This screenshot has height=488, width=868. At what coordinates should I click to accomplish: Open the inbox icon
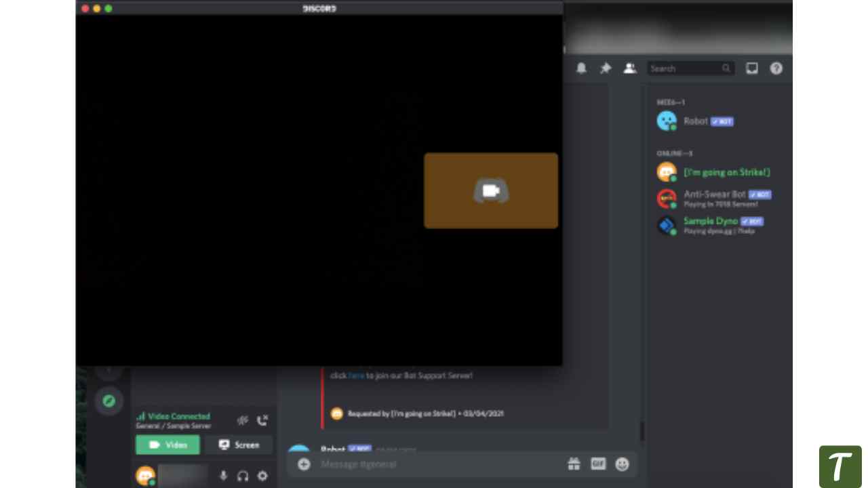[752, 68]
